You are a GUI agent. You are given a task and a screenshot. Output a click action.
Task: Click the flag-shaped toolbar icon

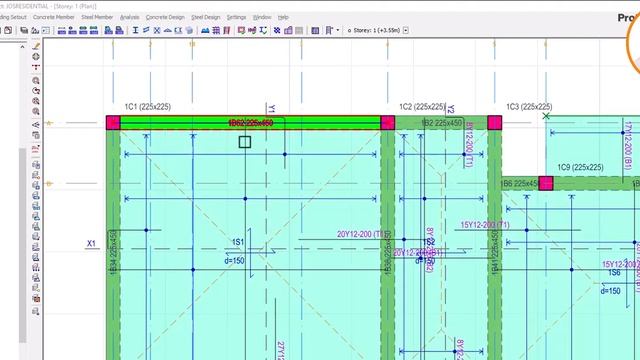click(x=329, y=30)
